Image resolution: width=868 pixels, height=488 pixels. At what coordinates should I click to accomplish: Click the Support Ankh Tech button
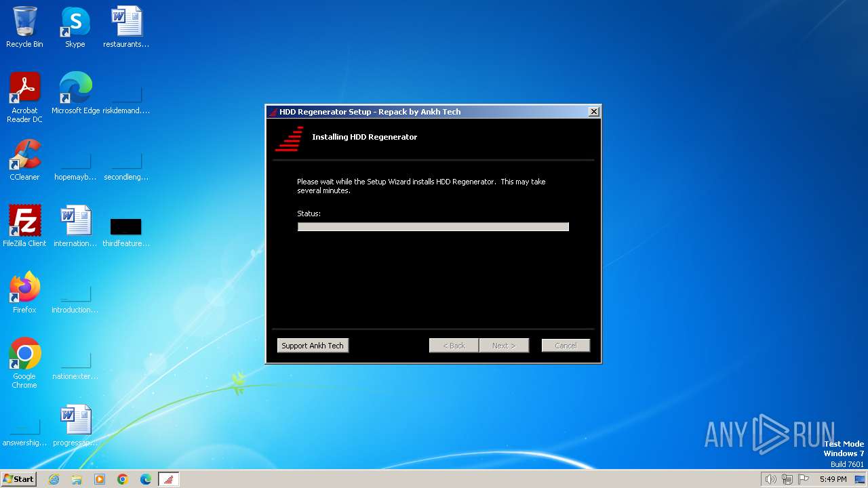313,346
